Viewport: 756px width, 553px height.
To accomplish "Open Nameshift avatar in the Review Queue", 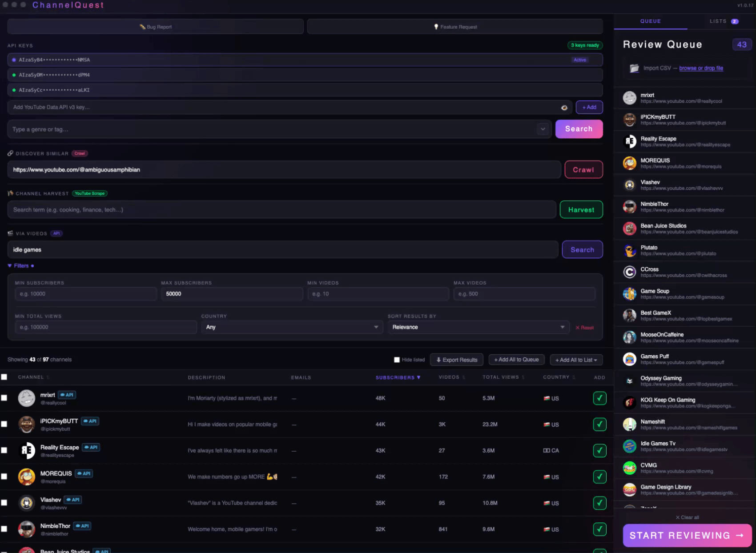I will [x=629, y=425].
